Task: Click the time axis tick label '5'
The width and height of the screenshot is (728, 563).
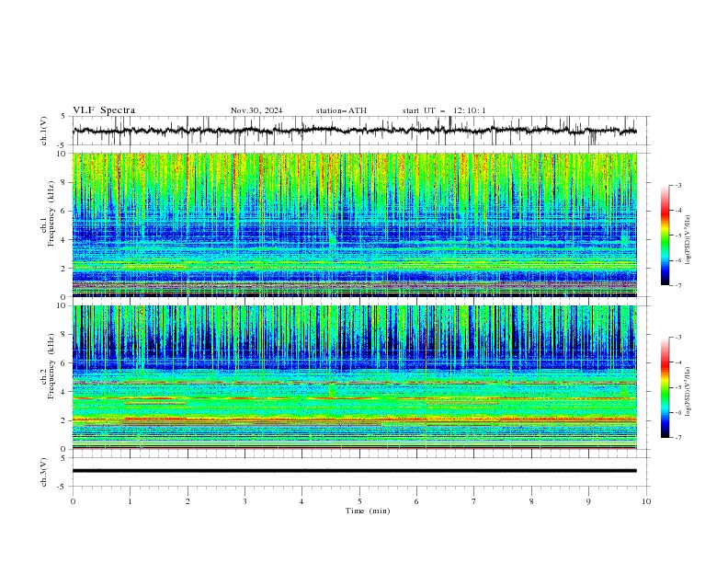Action: pos(359,501)
